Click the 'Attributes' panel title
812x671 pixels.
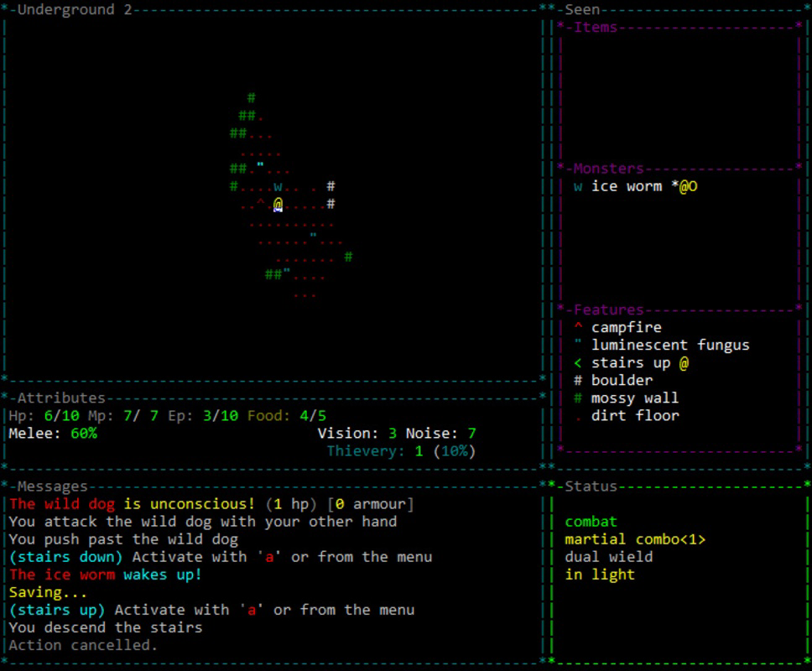[61, 398]
